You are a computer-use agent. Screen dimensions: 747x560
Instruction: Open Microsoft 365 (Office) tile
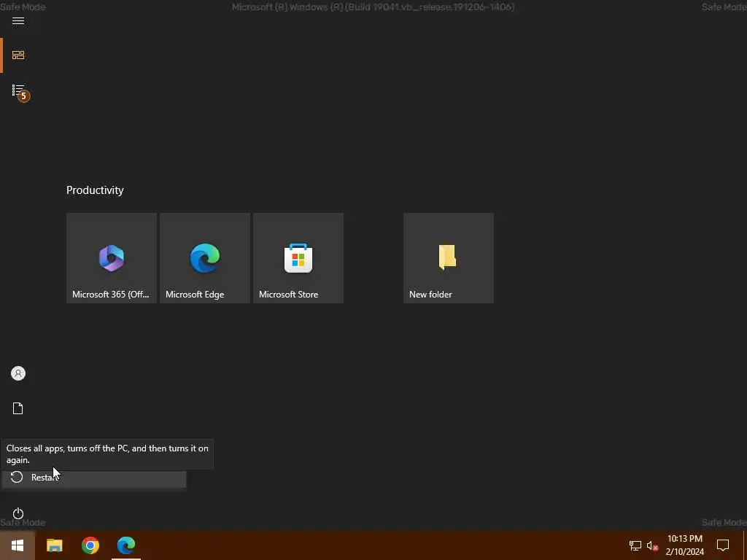(x=112, y=258)
